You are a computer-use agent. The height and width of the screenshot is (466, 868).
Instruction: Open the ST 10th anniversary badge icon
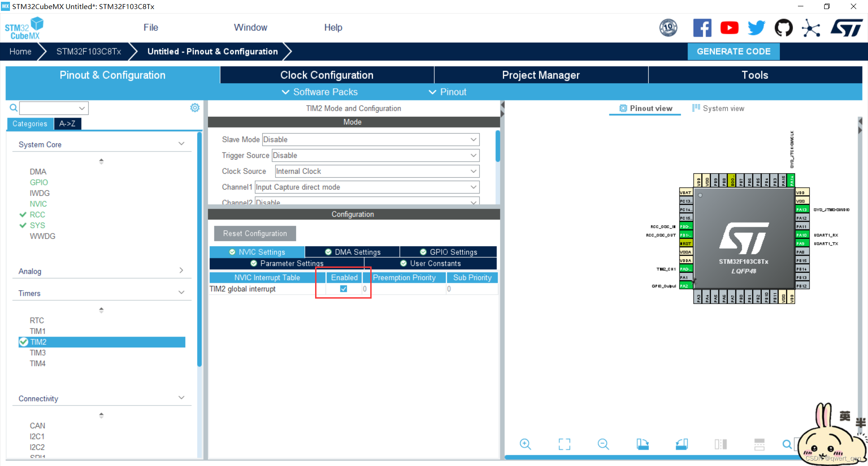[x=668, y=28]
